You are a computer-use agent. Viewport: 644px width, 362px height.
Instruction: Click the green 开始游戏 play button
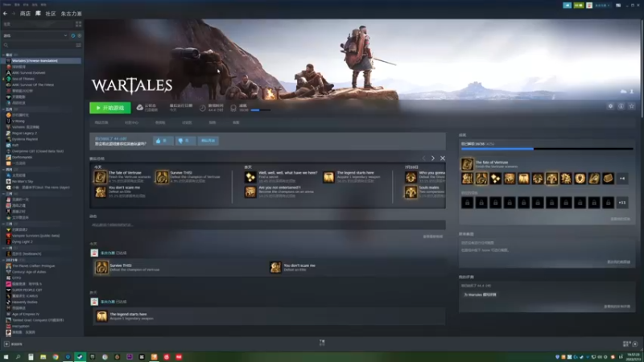[x=110, y=108]
